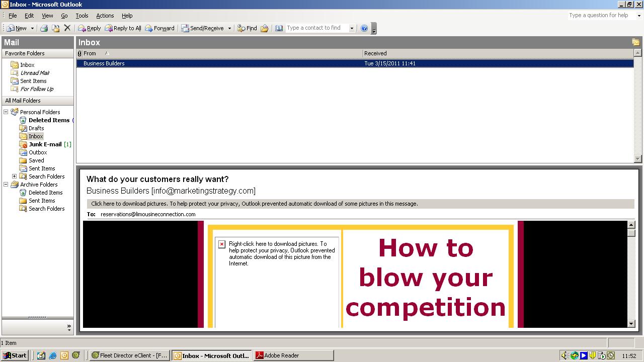Open the Drafts folder
Image resolution: width=644 pixels, height=362 pixels.
(36, 128)
